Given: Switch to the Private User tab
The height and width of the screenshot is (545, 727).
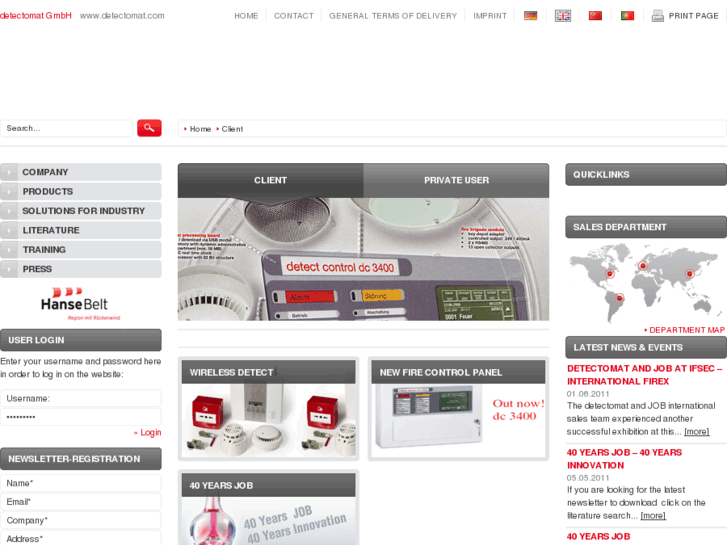Looking at the screenshot, I should [x=456, y=180].
